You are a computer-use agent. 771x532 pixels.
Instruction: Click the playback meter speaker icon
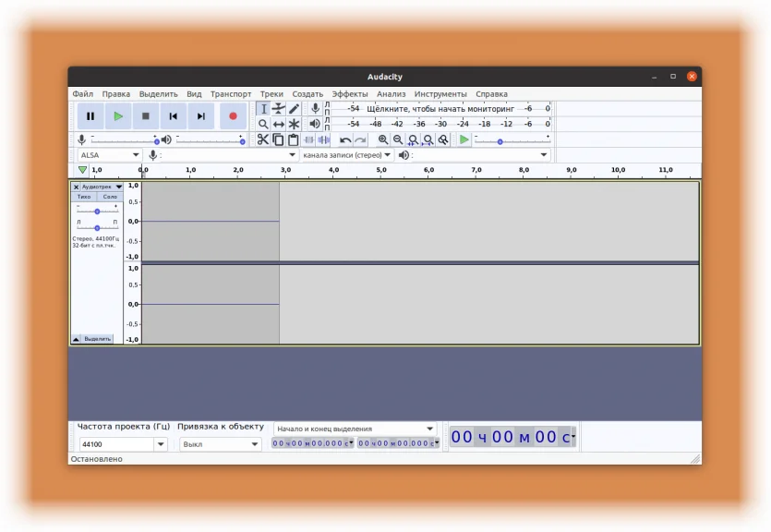315,124
